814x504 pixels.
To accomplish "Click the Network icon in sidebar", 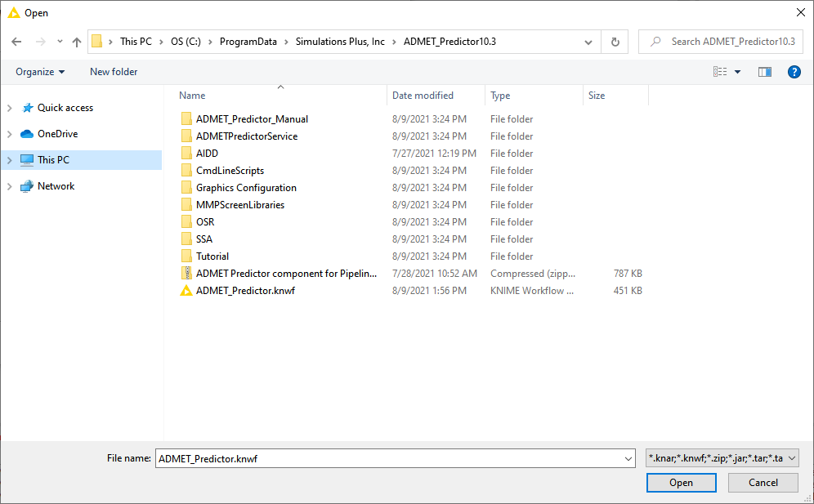I will [x=27, y=186].
